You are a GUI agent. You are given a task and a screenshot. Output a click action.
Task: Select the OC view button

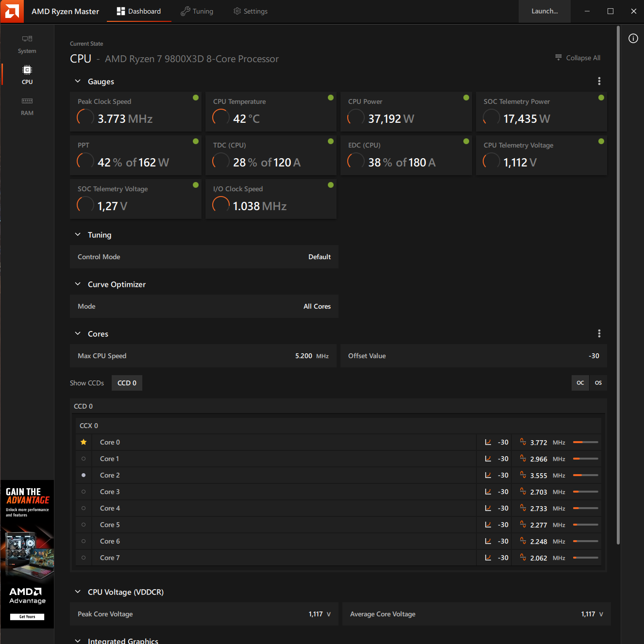[x=580, y=383]
